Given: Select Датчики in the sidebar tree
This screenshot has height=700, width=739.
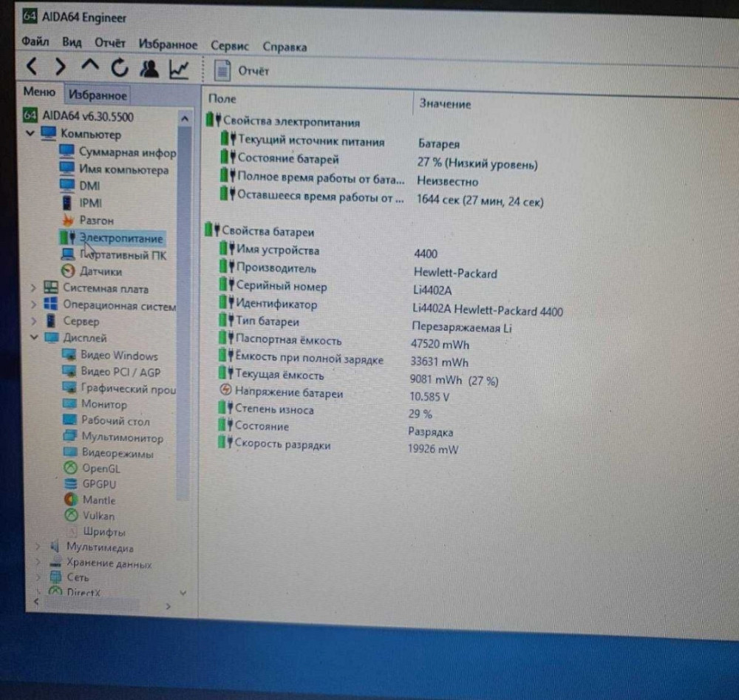Looking at the screenshot, I should pyautogui.click(x=101, y=271).
